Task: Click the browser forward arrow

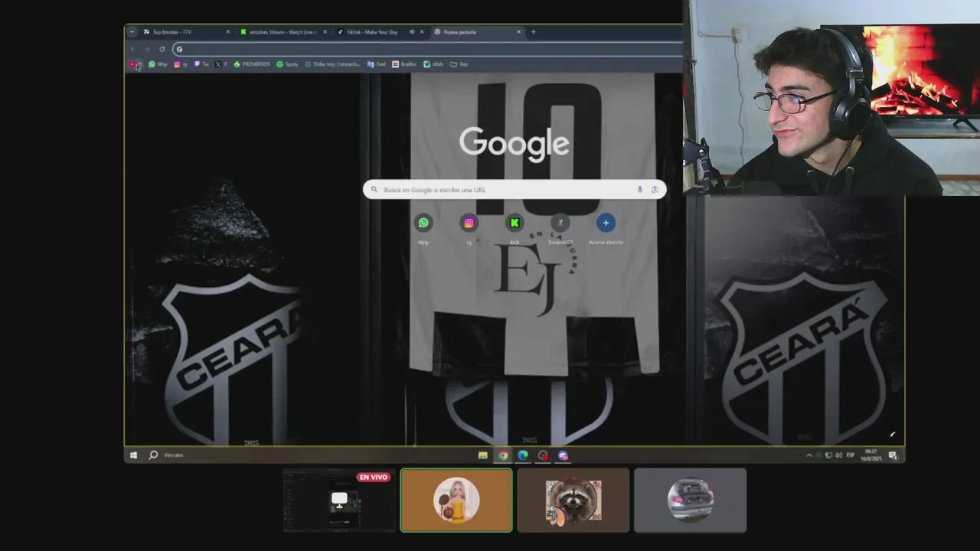Action: pos(147,49)
